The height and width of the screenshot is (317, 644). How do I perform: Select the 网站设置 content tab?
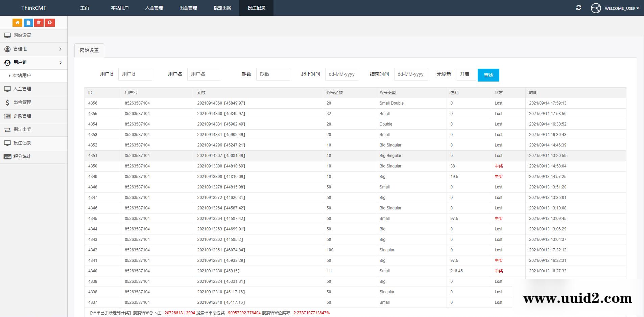pos(89,50)
